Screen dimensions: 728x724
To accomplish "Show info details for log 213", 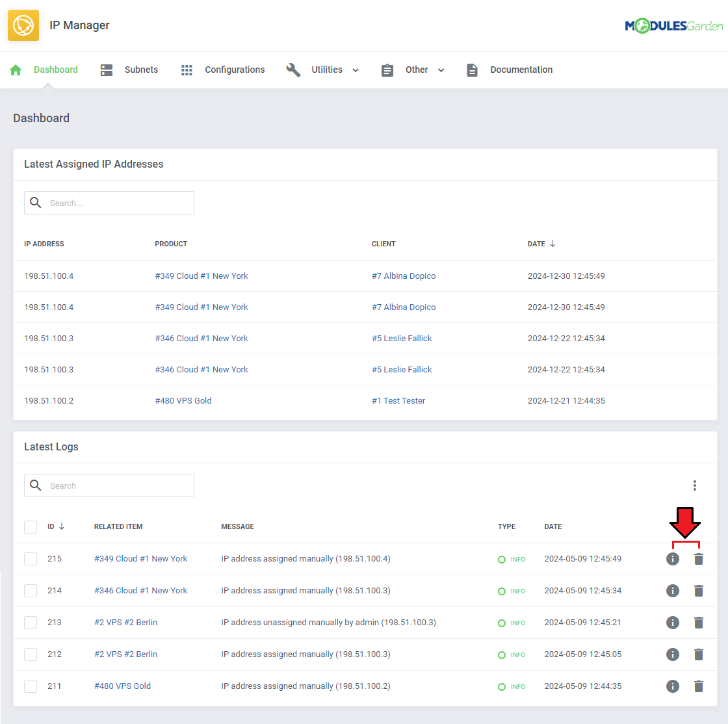I will (x=673, y=623).
